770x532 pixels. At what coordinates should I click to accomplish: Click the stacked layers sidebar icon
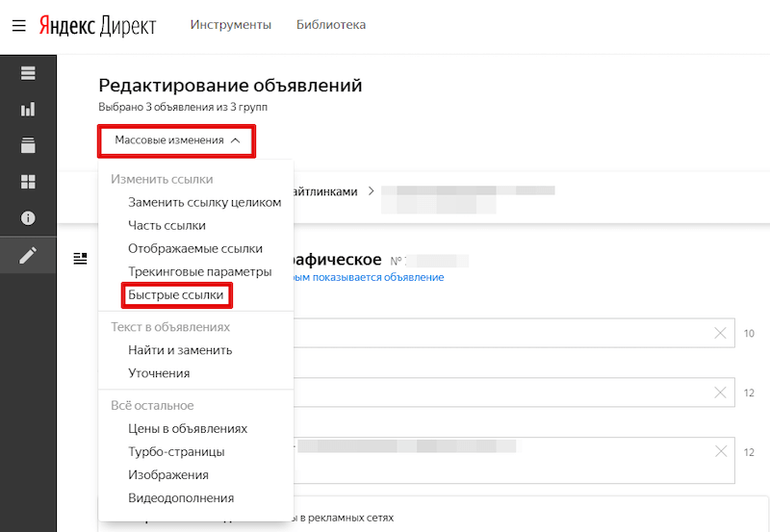tap(28, 145)
